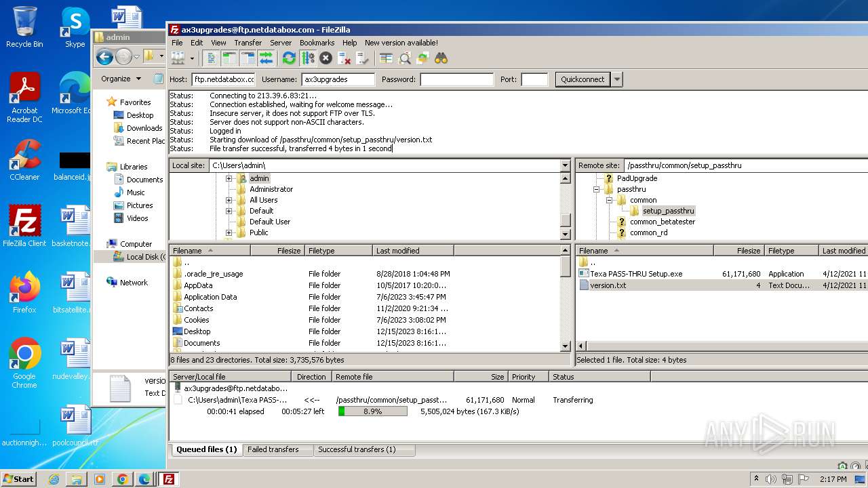Viewport: 868px width, 488px height.
Task: Select Administrator folder in local tree
Action: 271,189
